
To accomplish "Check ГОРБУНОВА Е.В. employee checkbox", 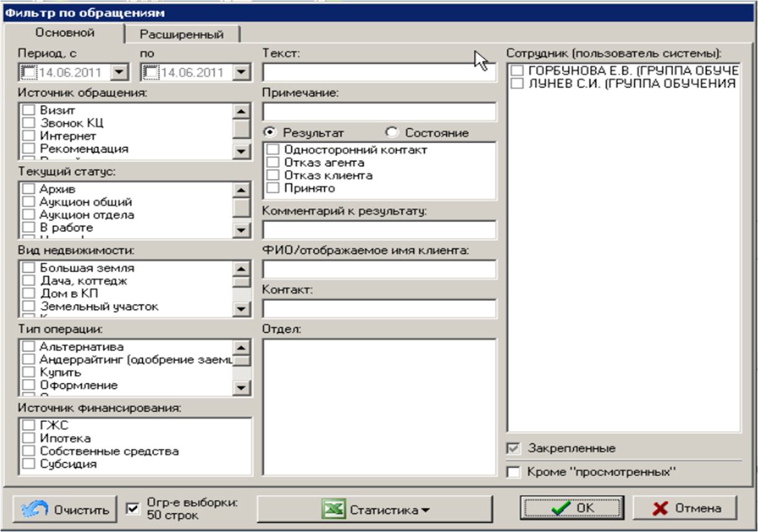I will [514, 71].
